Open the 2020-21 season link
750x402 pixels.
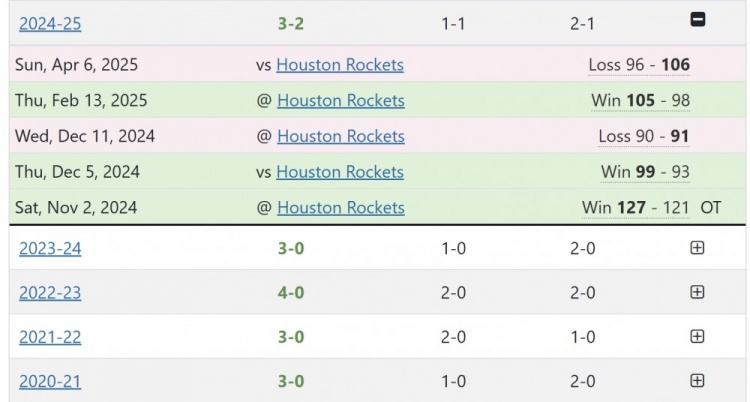[x=50, y=381]
